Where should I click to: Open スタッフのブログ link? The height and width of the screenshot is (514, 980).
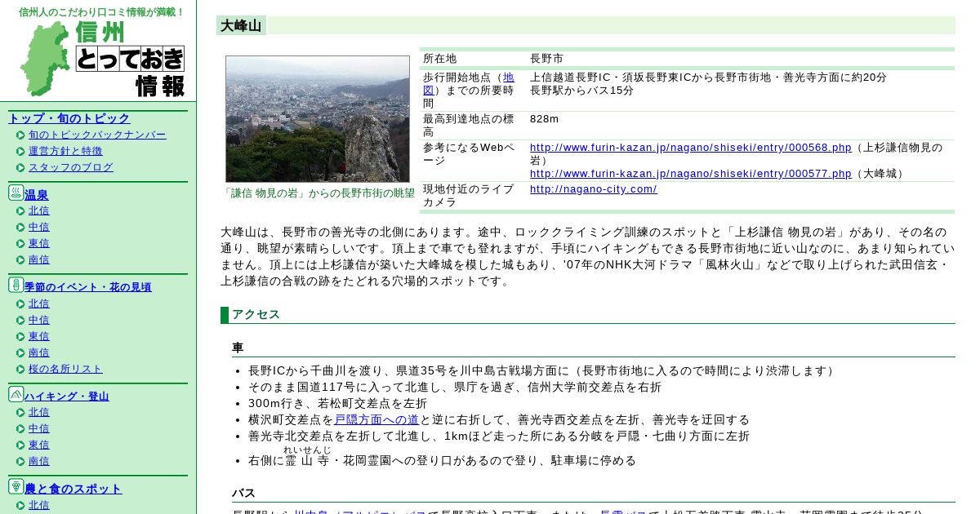click(x=71, y=167)
